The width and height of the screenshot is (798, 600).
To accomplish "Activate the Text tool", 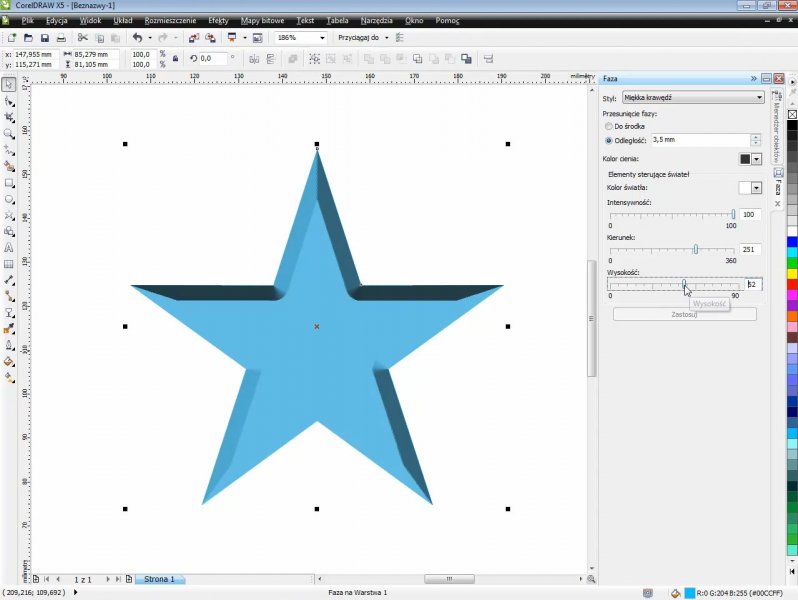I will pyautogui.click(x=9, y=247).
